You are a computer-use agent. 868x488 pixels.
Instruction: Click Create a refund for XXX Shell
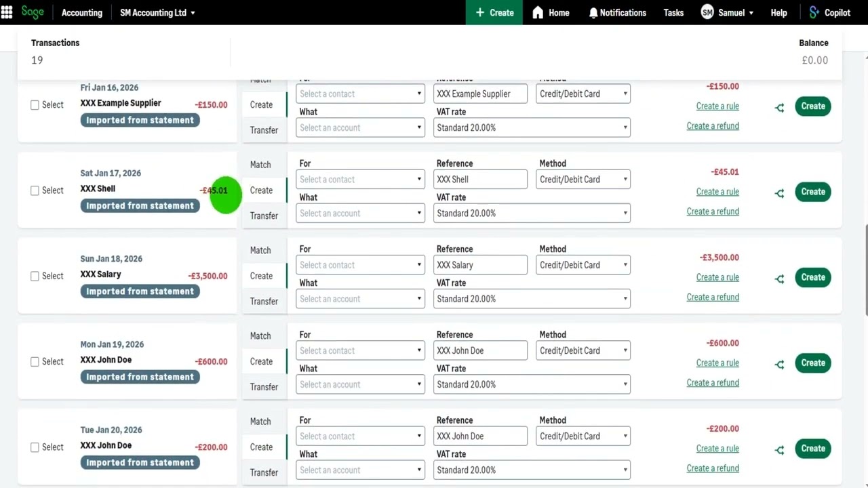(713, 211)
